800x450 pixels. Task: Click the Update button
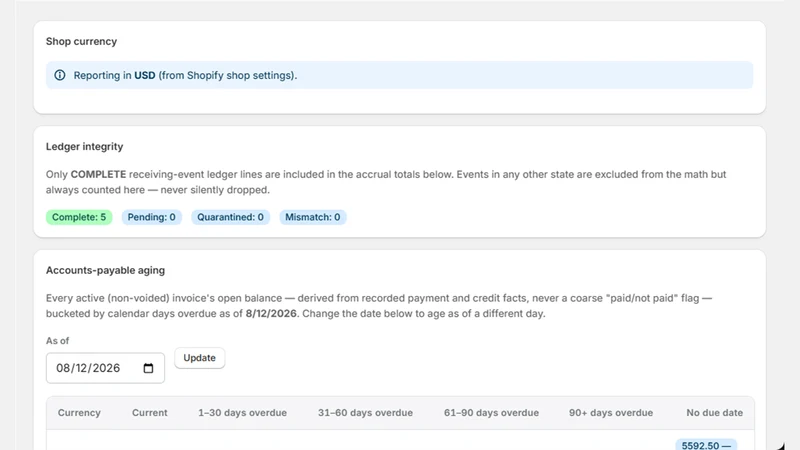click(199, 358)
